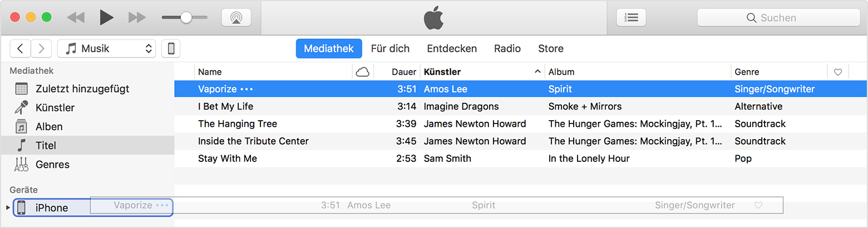Click album In the Lonely Hour
This screenshot has height=228, width=868.
point(589,158)
